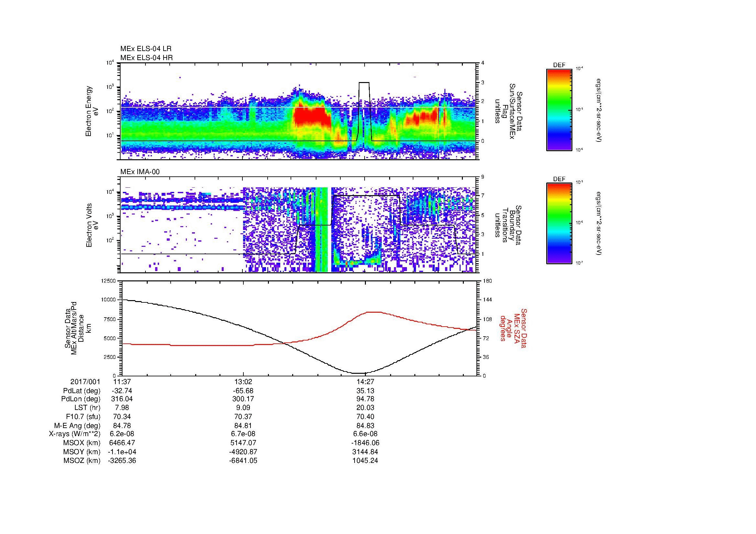Click the MSOX value -1846.06
The image size is (756, 534).
(365, 443)
